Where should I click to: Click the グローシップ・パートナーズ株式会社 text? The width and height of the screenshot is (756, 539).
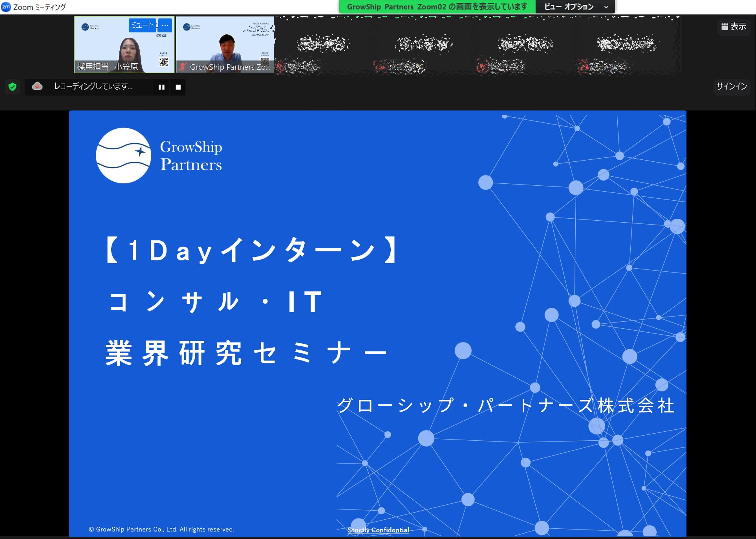[x=506, y=406]
